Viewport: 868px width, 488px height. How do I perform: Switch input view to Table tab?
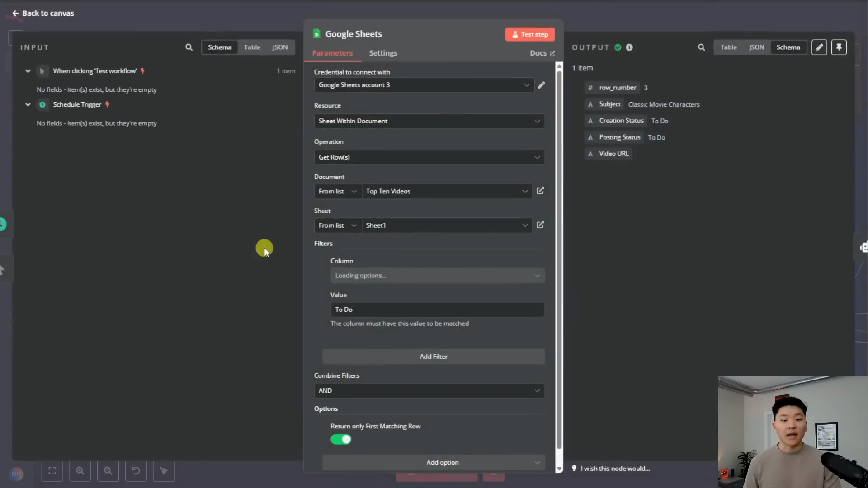[252, 47]
